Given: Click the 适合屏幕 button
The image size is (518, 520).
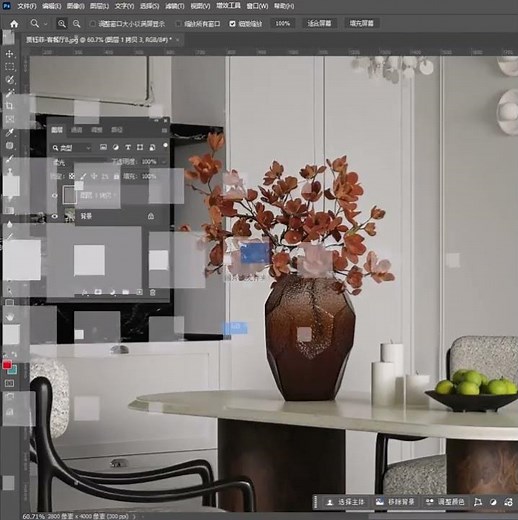Looking at the screenshot, I should (x=319, y=24).
